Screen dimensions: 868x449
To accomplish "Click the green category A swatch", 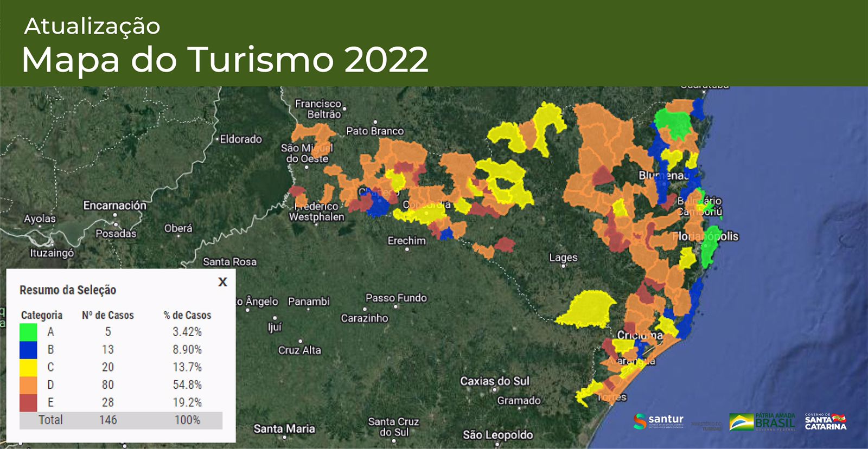I will tap(28, 332).
